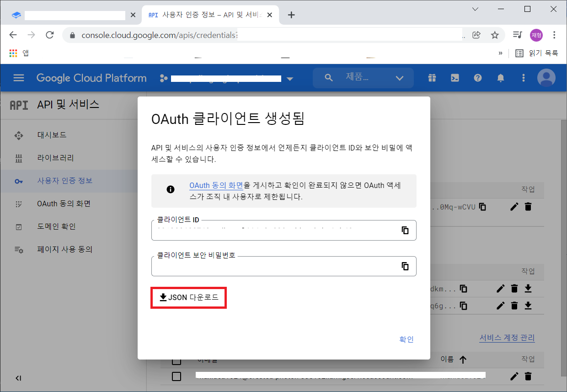The height and width of the screenshot is (392, 567).
Task: Collapse the sidebar with bottom arrow
Action: [18, 378]
